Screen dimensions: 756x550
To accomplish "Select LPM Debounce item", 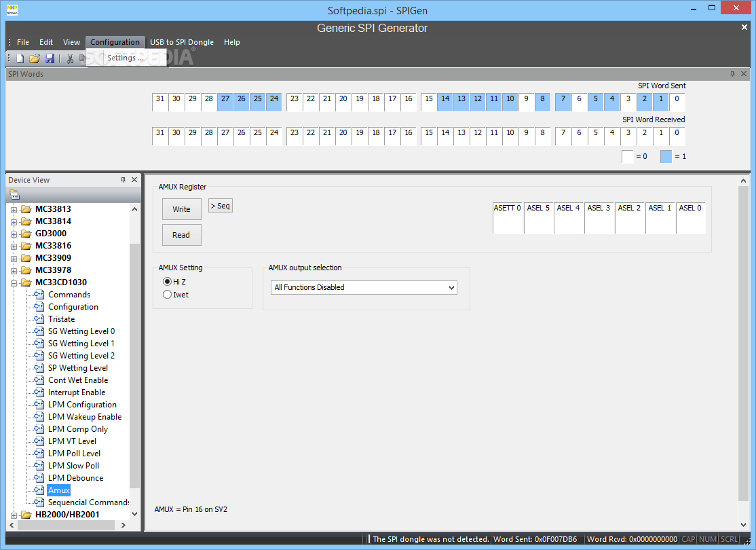I will click(x=75, y=477).
